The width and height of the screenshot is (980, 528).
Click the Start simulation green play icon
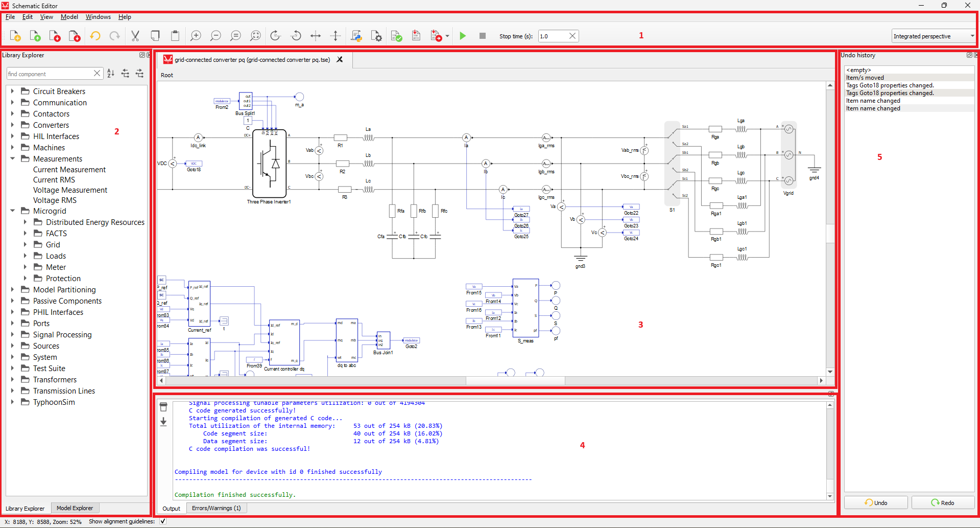[x=463, y=36]
